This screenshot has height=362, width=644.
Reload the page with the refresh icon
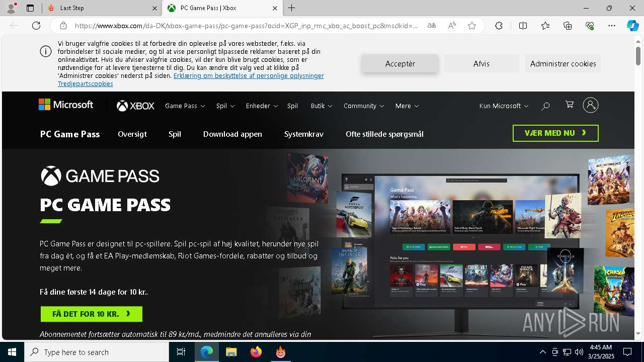[36, 26]
